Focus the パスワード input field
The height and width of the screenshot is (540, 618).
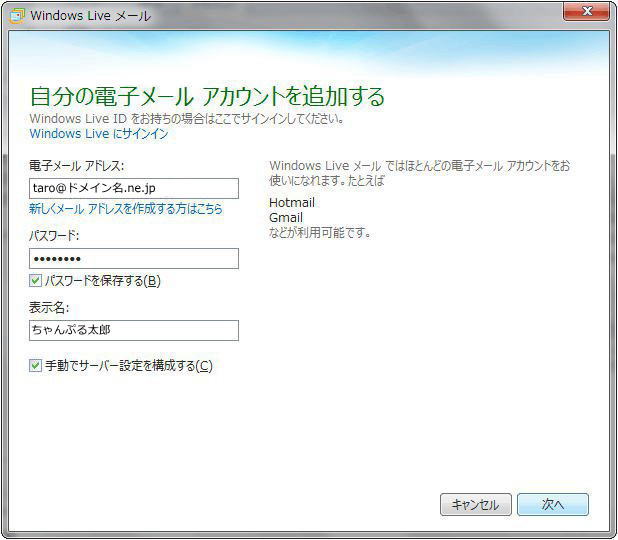134,259
